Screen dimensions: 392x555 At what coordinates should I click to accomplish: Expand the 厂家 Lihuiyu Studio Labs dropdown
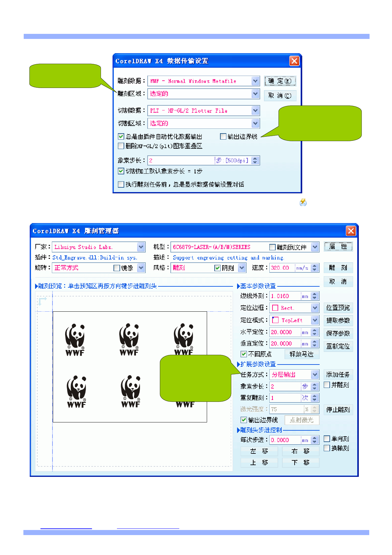[x=141, y=247]
